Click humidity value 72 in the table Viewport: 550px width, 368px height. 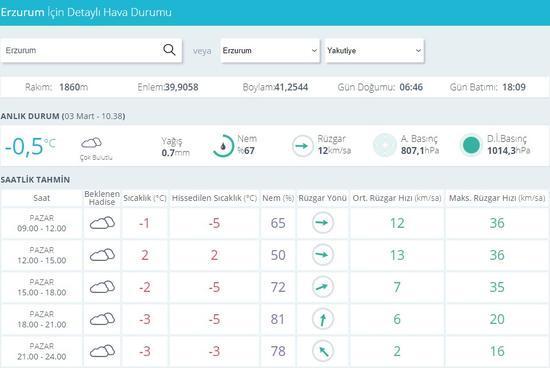click(278, 287)
